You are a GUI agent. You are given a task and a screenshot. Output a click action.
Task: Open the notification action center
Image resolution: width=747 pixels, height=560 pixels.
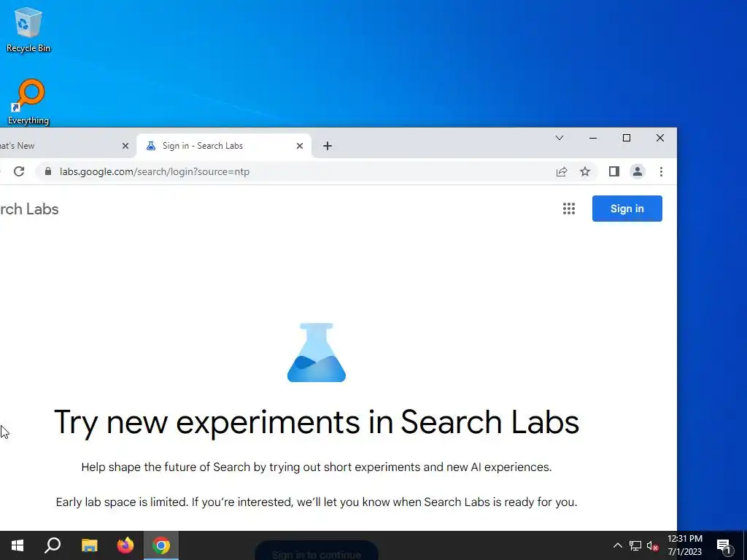(724, 545)
